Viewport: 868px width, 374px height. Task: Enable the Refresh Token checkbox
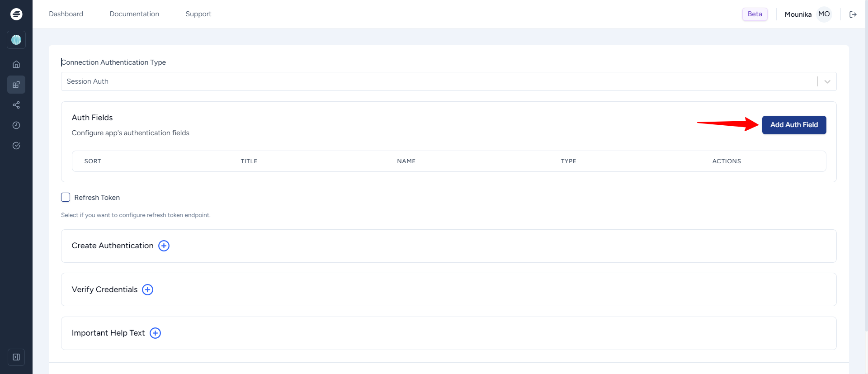coord(66,197)
